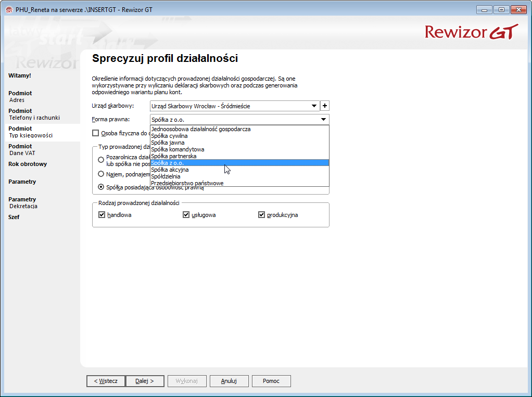Open the Forma prawna dropdown arrow
The width and height of the screenshot is (532, 397).
coord(323,119)
